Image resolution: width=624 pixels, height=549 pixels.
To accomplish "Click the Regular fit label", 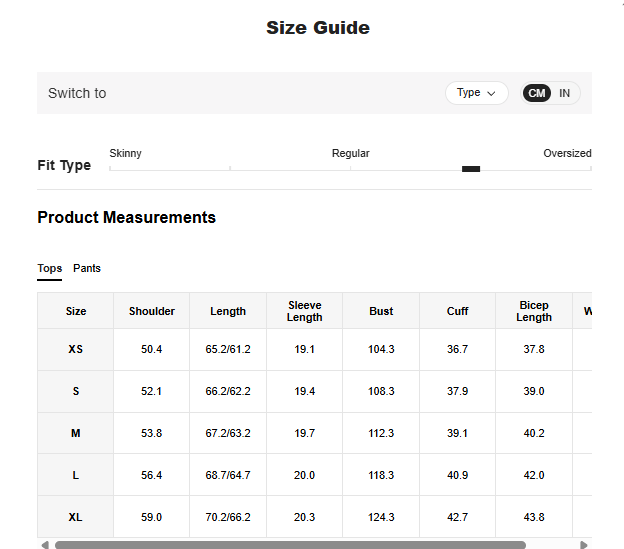I will point(350,153).
